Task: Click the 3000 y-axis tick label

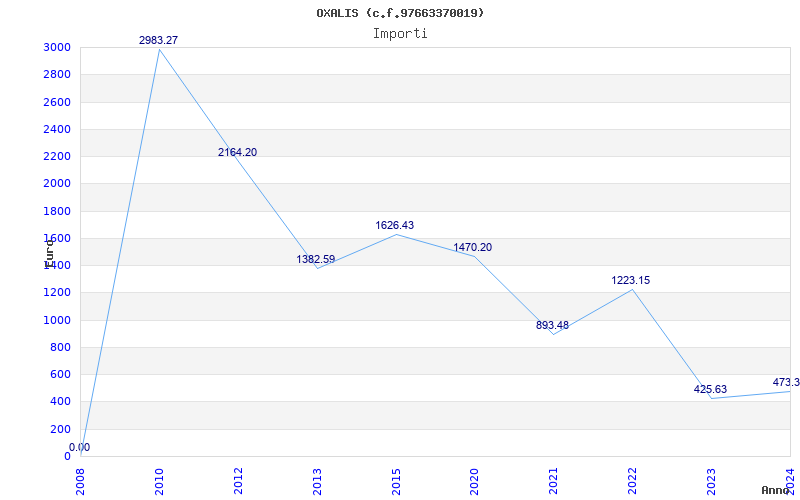Action: click(58, 48)
